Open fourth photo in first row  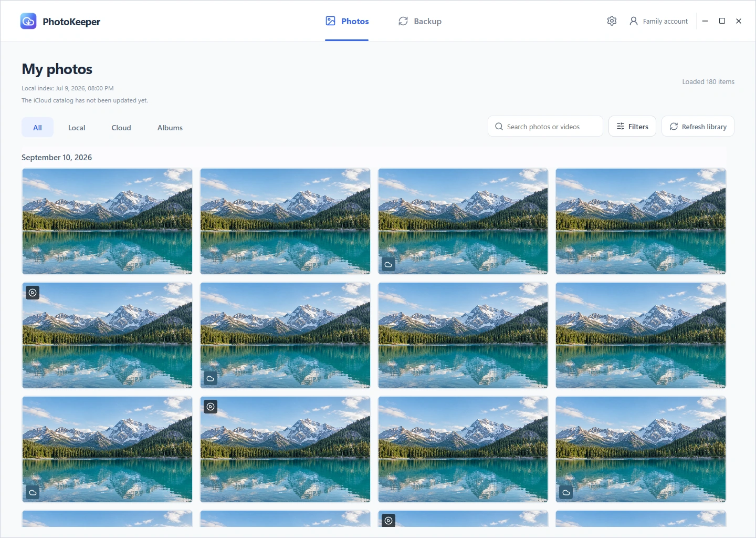tap(640, 221)
